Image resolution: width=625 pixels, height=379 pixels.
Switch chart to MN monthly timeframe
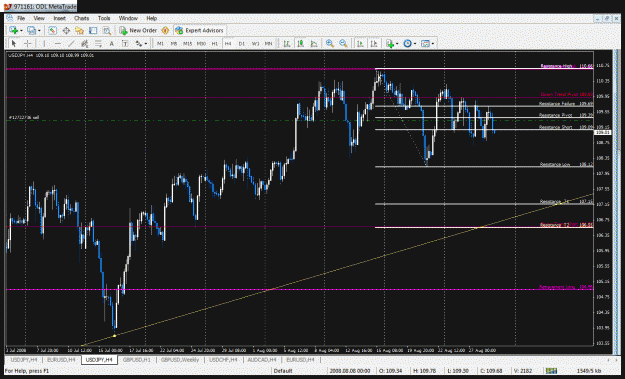[x=269, y=43]
